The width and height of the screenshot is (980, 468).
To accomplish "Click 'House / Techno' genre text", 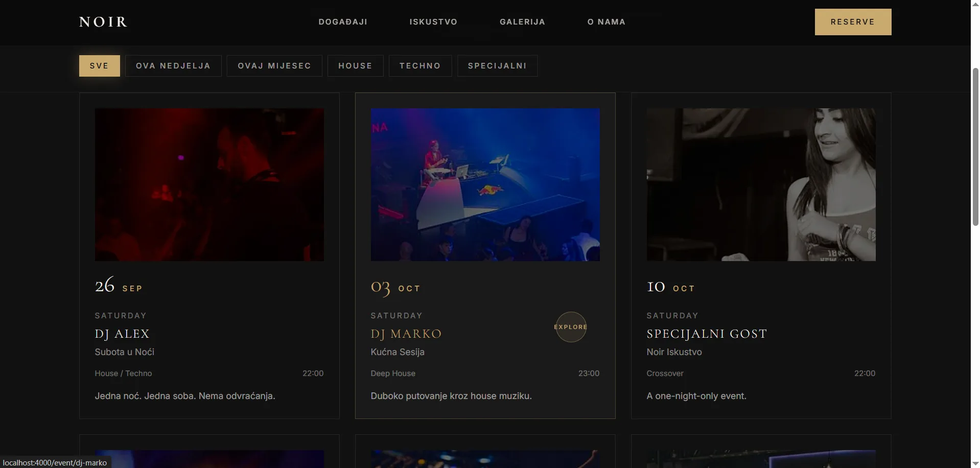I will [123, 373].
